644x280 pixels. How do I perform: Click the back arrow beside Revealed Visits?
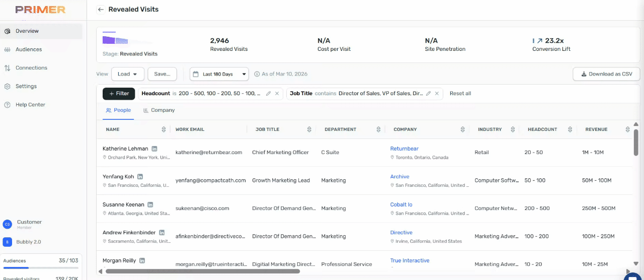tap(101, 10)
